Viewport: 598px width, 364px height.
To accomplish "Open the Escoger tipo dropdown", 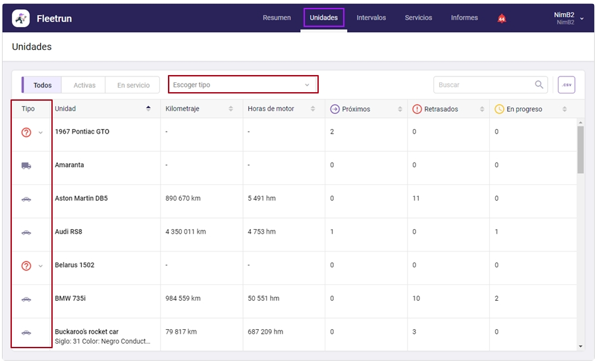I will tap(243, 85).
